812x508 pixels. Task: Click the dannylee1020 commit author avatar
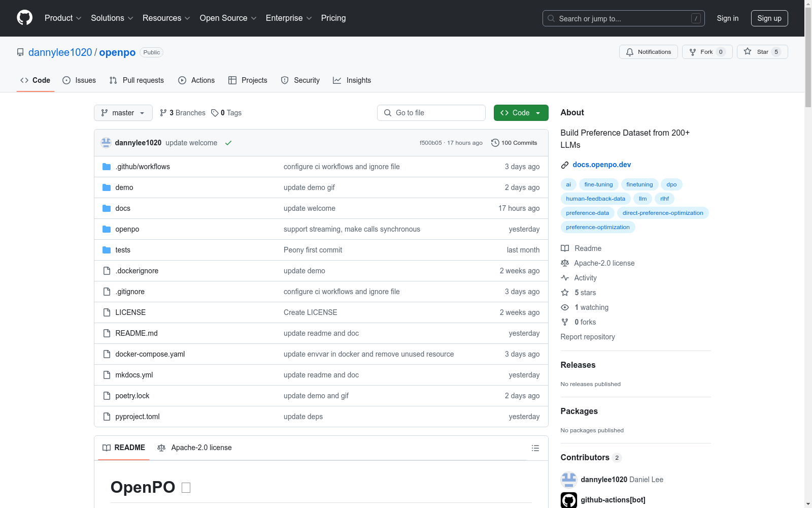(106, 143)
